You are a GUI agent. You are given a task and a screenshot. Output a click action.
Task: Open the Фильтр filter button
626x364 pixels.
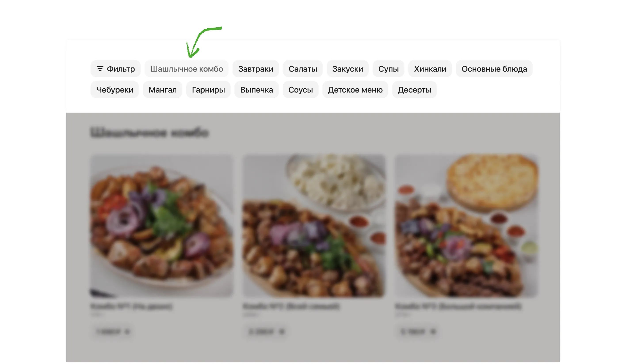pyautogui.click(x=116, y=69)
